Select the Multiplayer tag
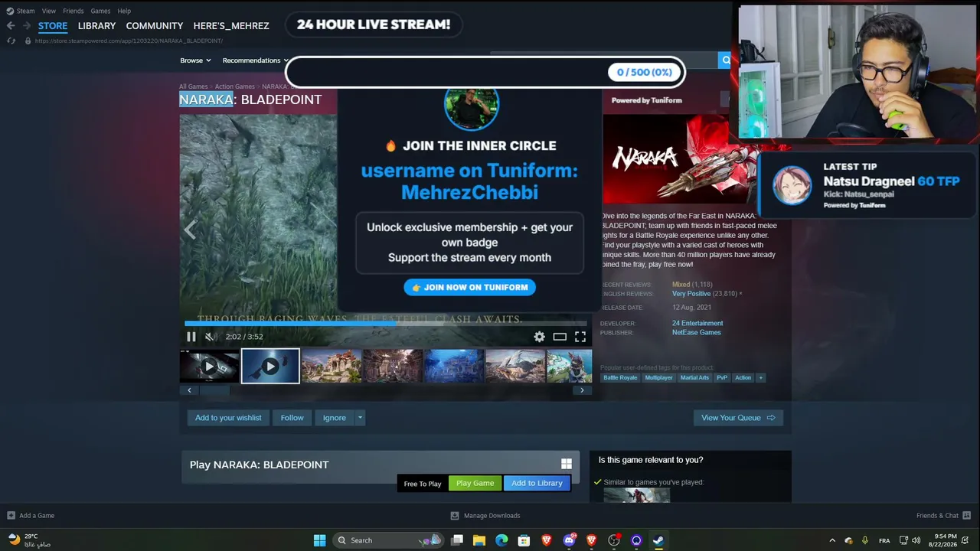 [x=658, y=377]
